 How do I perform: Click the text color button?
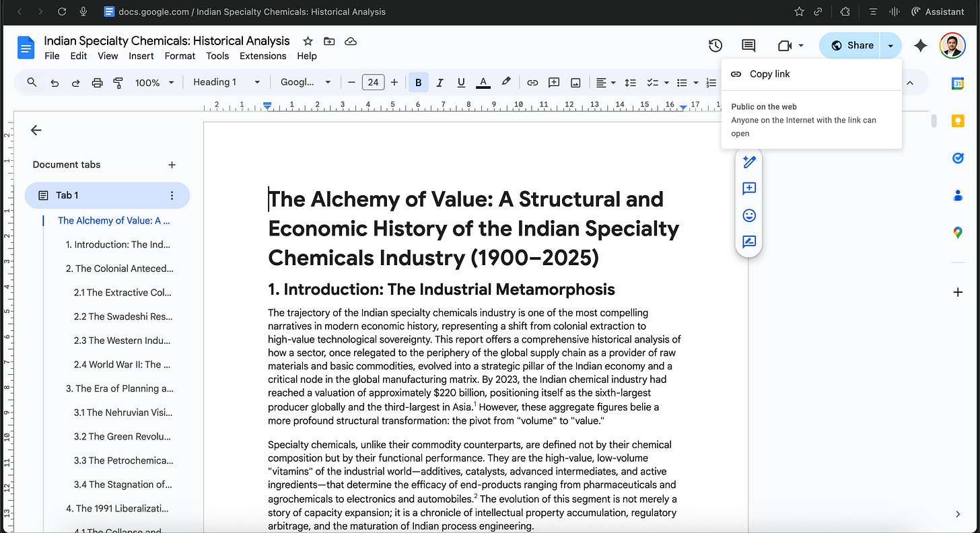[483, 82]
